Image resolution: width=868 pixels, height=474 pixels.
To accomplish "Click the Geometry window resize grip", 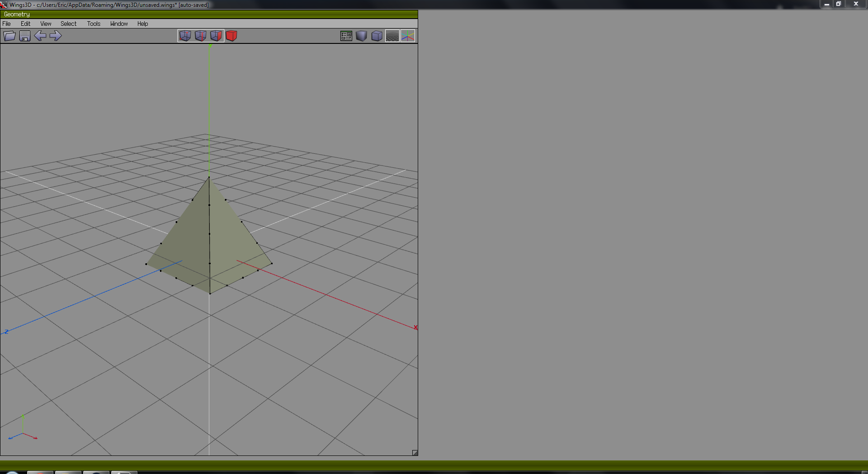I will point(415,453).
